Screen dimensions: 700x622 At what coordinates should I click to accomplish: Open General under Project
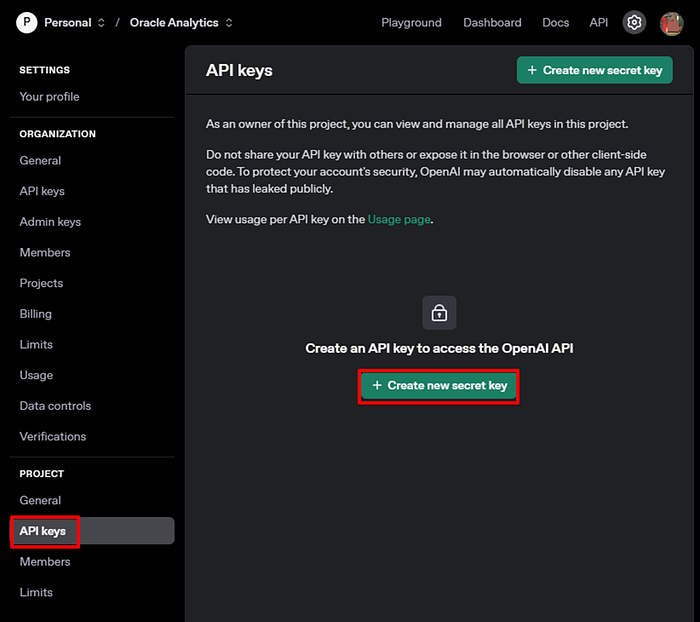click(40, 500)
